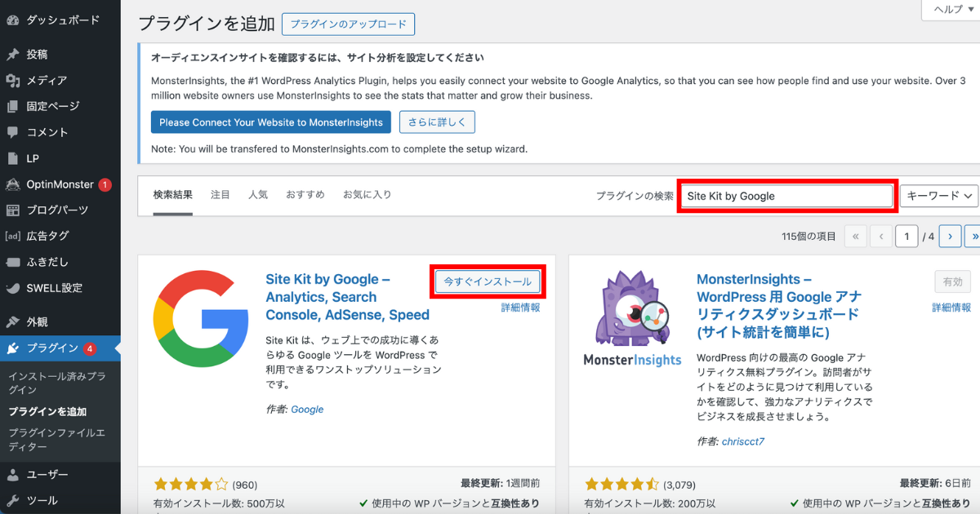
Task: Switch to the 検索結果 tab
Action: pos(173,195)
